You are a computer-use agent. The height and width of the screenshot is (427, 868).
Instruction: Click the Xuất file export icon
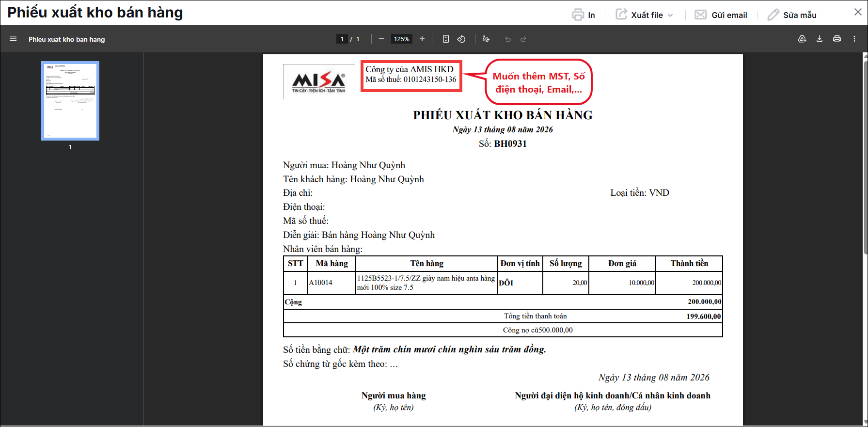tap(621, 15)
